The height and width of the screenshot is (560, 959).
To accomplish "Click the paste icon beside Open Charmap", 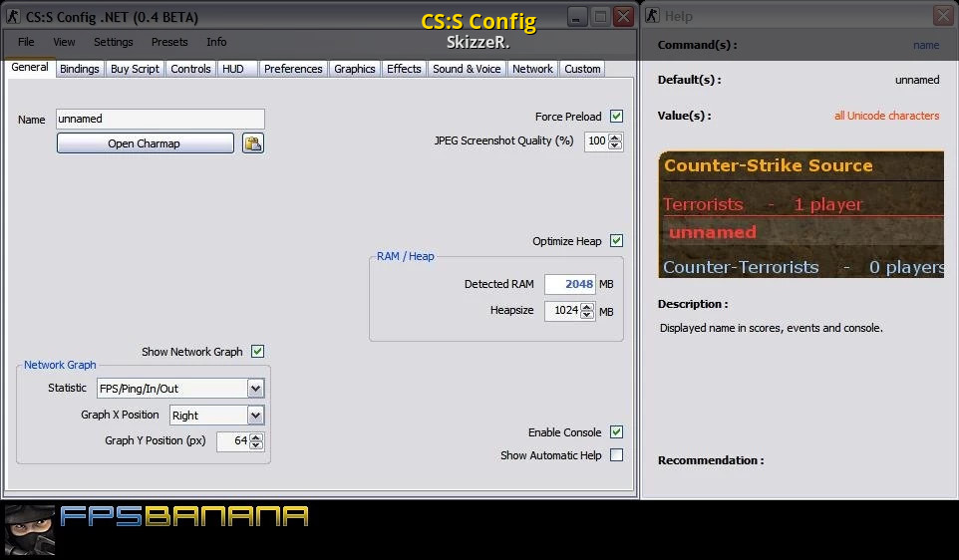I will 253,143.
